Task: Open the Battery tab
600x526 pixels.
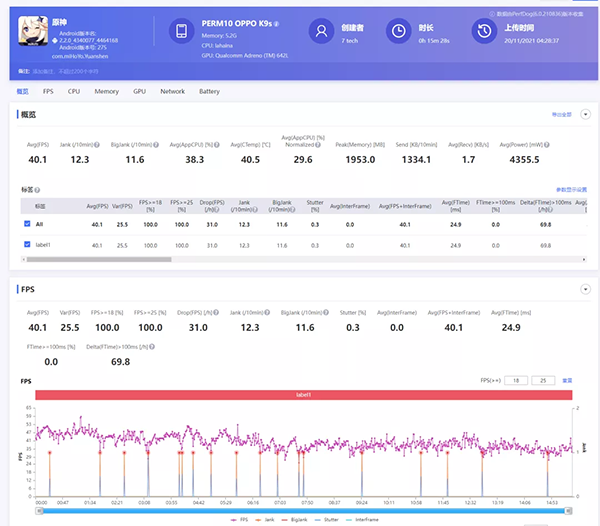Action: coord(209,91)
